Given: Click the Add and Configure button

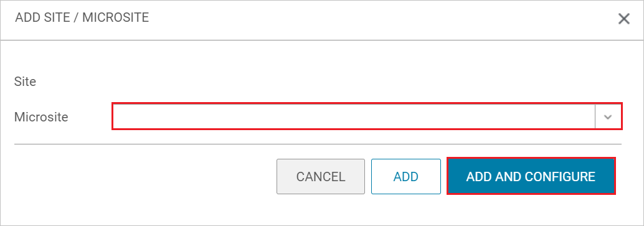Looking at the screenshot, I should 531,176.
